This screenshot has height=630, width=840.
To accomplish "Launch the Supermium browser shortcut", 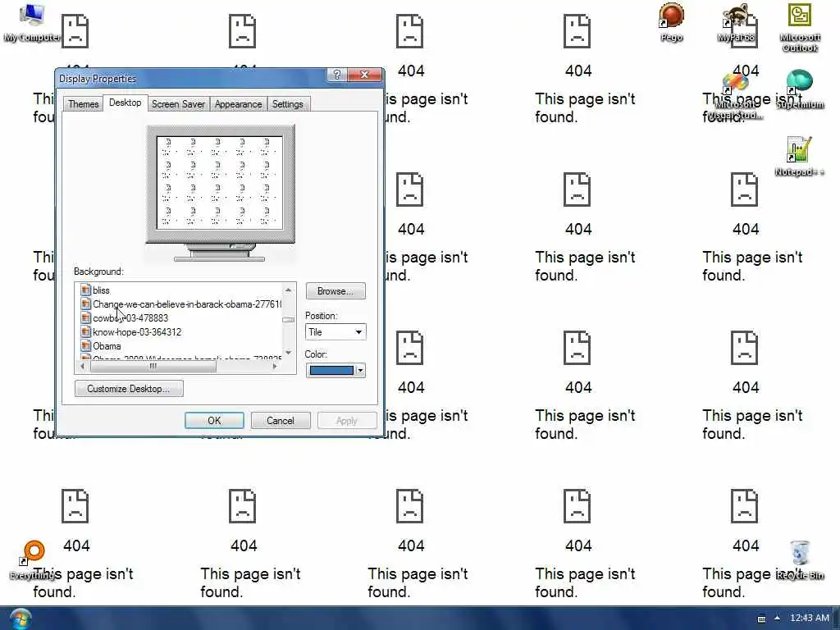I will [800, 89].
